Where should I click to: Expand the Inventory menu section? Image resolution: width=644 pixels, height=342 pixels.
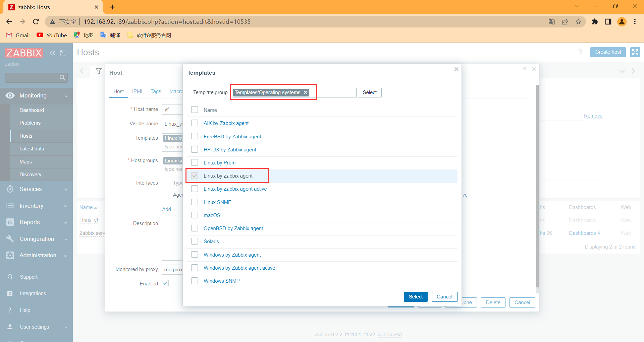66,206
